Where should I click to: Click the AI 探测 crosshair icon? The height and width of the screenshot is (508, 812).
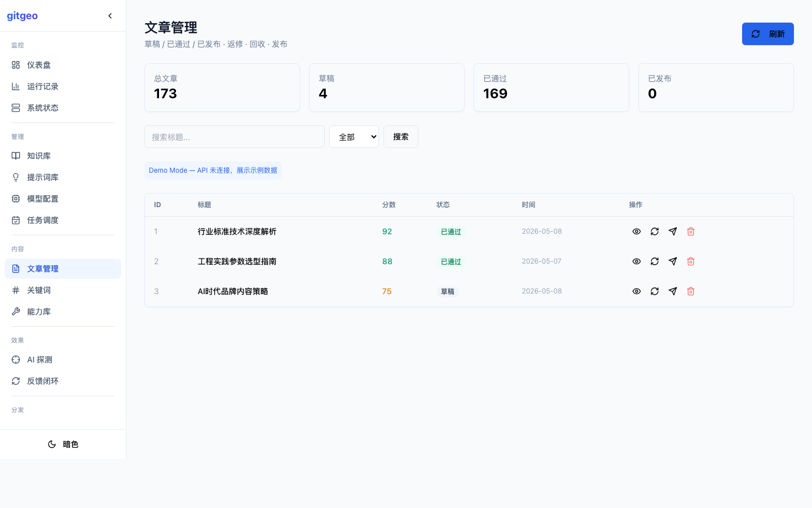tap(16, 360)
